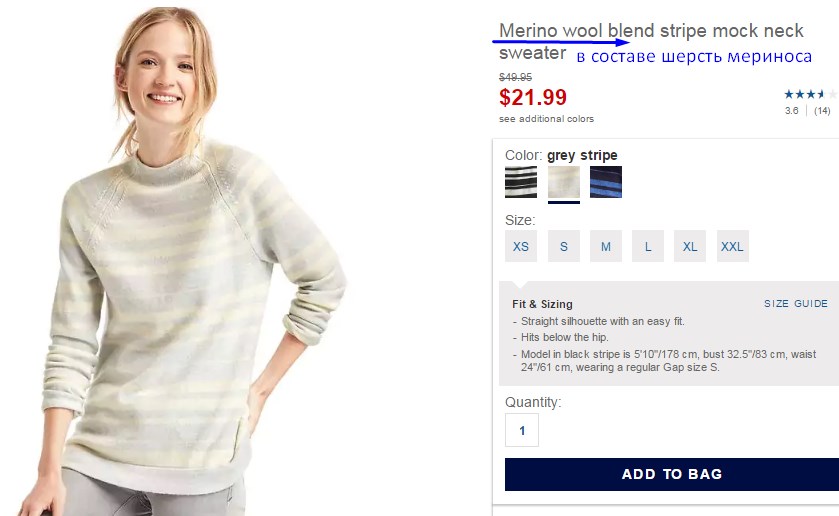Click the Merino wool sweater title
This screenshot has width=839, height=516.
click(x=651, y=41)
